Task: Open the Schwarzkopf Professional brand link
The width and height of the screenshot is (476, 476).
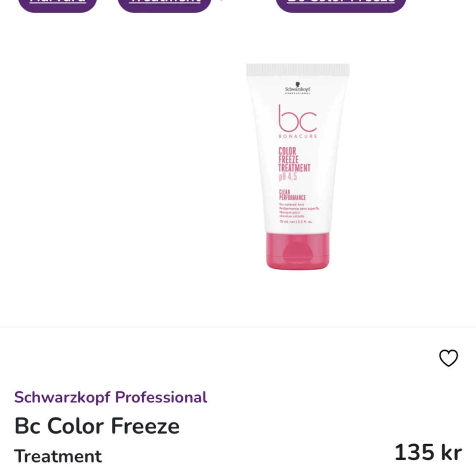Action: point(111,397)
